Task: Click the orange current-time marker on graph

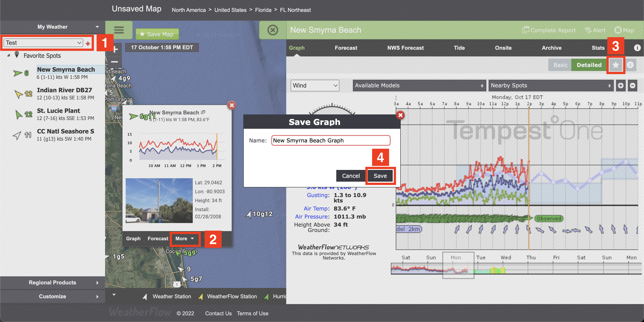Action: (528, 178)
